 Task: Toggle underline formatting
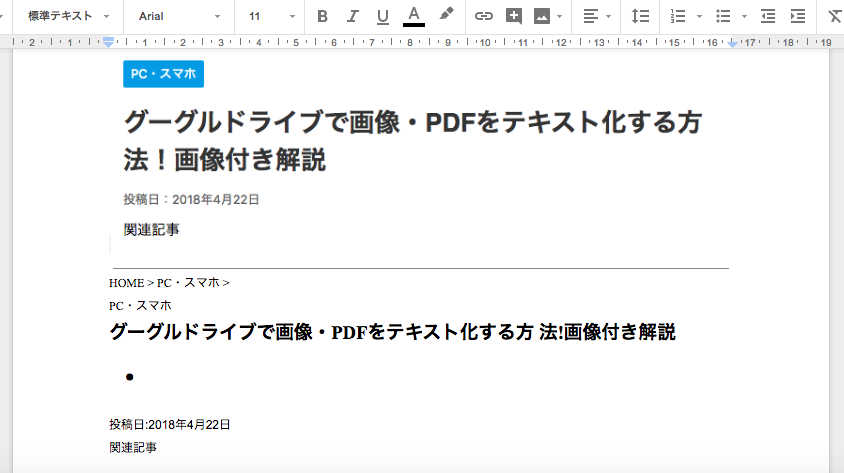tap(382, 16)
